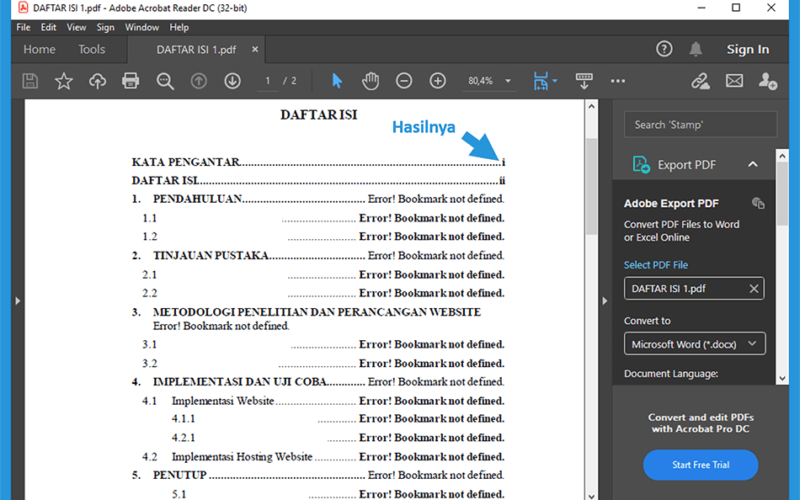Image resolution: width=800 pixels, height=500 pixels.
Task: Print the document via printer icon
Action: (131, 81)
